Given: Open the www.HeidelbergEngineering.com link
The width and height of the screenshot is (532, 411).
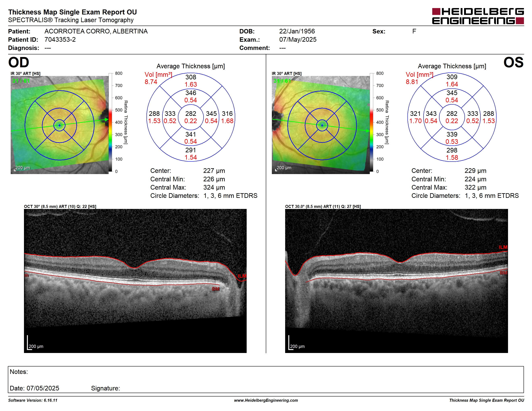Looking at the screenshot, I should point(266,400).
